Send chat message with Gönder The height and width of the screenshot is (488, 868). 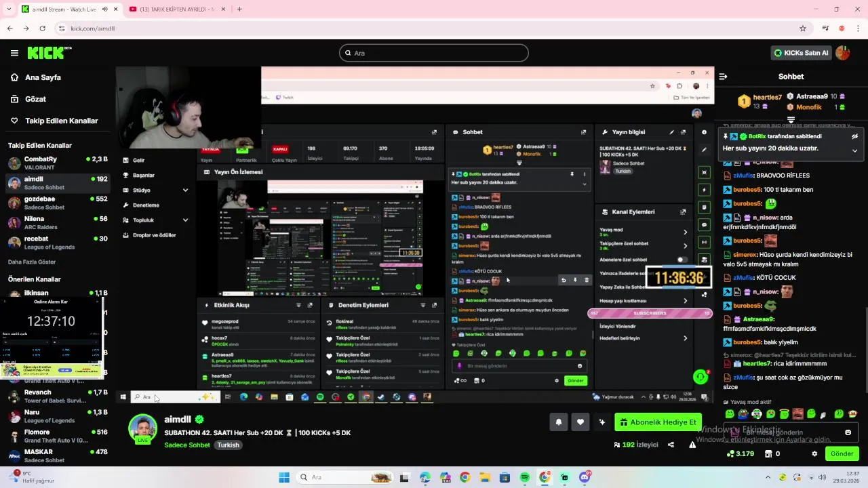842,453
